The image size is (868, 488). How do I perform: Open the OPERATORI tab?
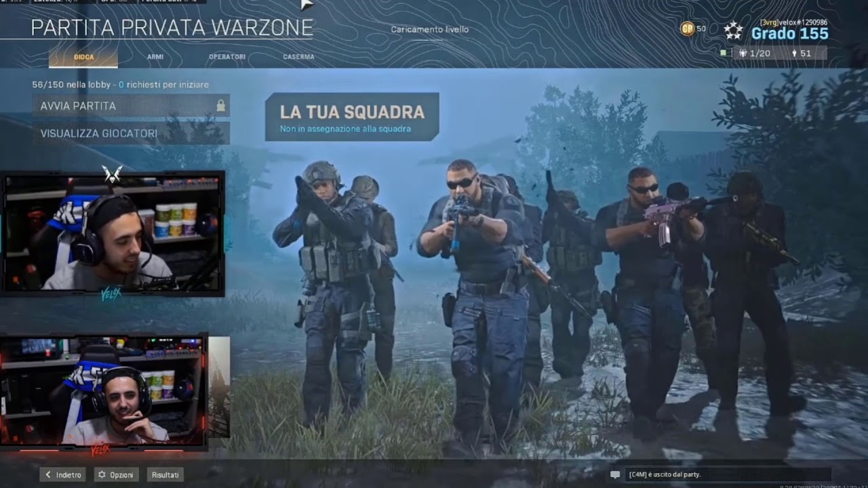click(x=227, y=57)
